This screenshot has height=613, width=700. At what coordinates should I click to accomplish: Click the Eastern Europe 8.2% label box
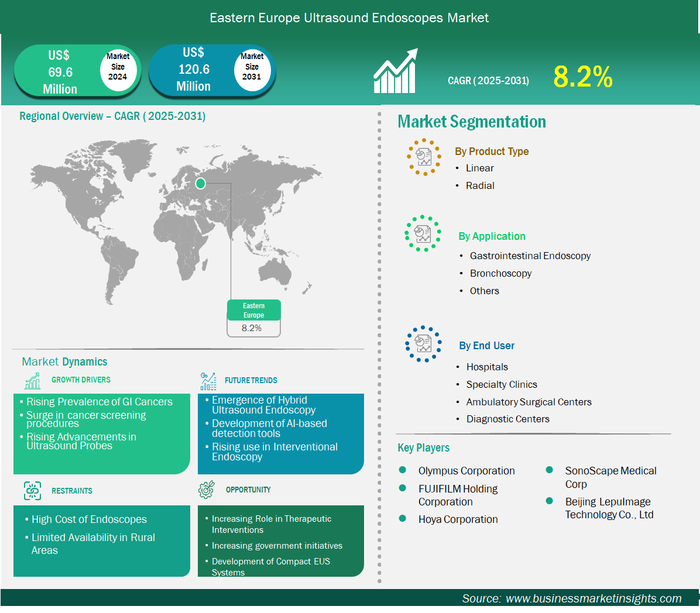[253, 319]
